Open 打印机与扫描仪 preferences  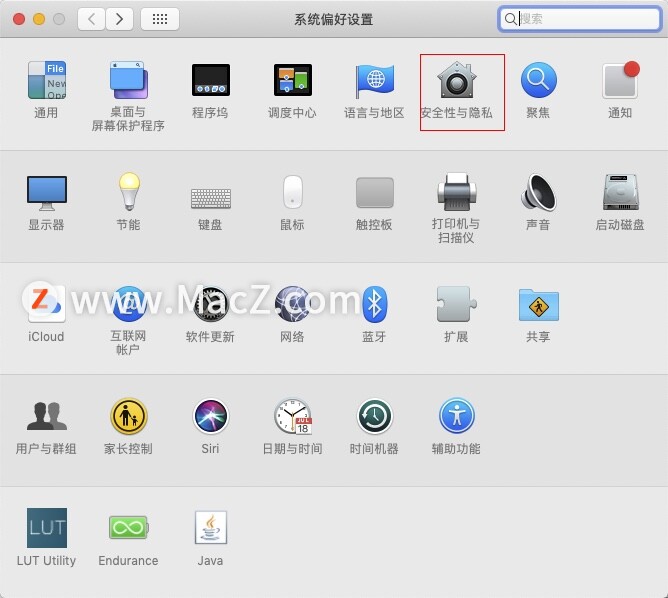tap(456, 192)
